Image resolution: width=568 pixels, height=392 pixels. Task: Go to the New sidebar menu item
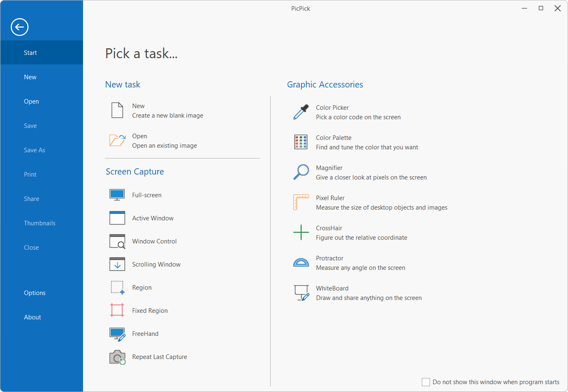click(x=30, y=77)
